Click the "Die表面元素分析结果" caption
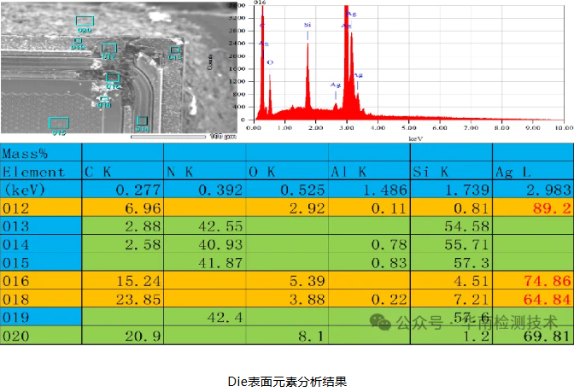The image size is (574, 392). (287, 382)
